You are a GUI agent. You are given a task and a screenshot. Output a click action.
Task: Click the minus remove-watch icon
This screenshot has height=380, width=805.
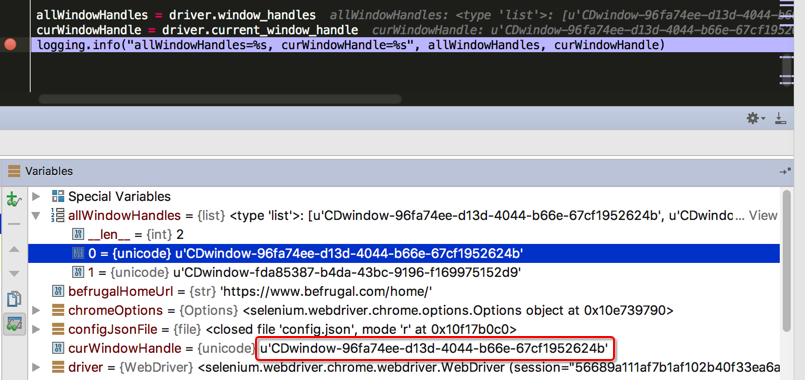(x=14, y=224)
